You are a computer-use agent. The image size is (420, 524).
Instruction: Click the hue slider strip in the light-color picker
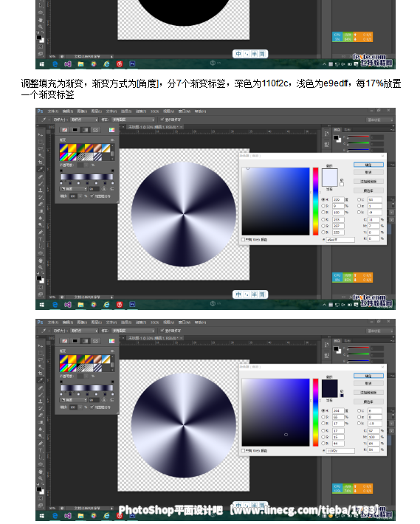[x=315, y=201]
